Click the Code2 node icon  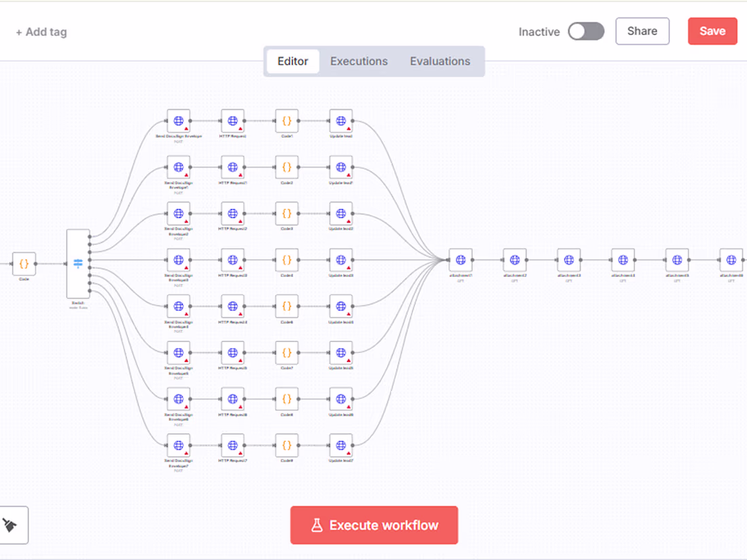tap(287, 167)
